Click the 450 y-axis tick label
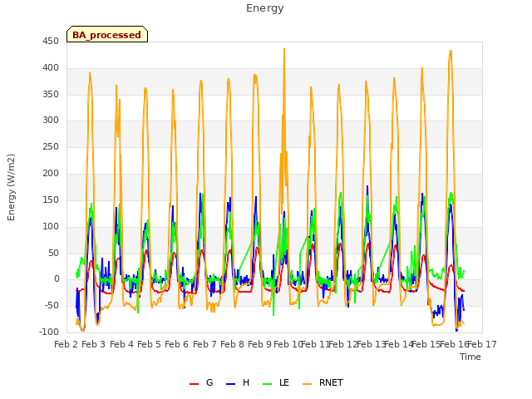 pos(51,42)
